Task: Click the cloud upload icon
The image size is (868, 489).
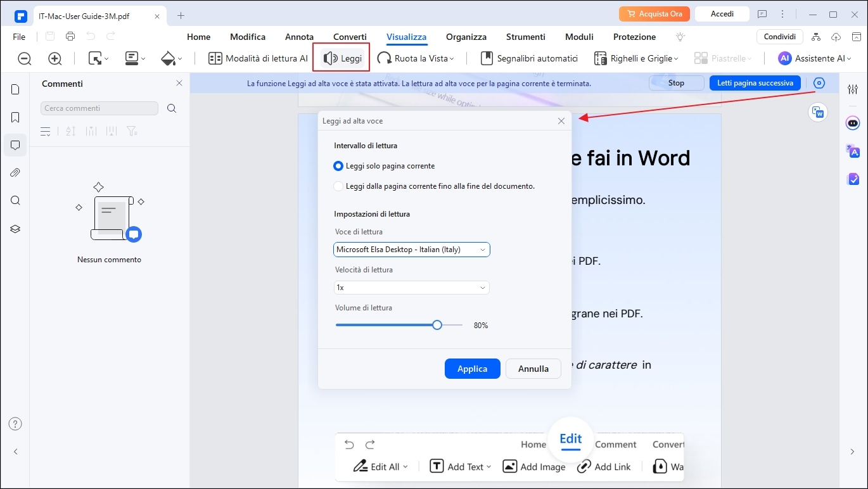Action: click(x=836, y=37)
